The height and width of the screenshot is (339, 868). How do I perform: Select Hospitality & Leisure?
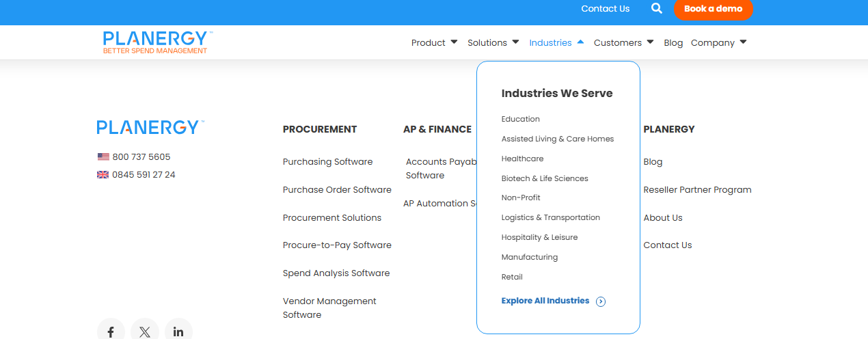(x=540, y=237)
